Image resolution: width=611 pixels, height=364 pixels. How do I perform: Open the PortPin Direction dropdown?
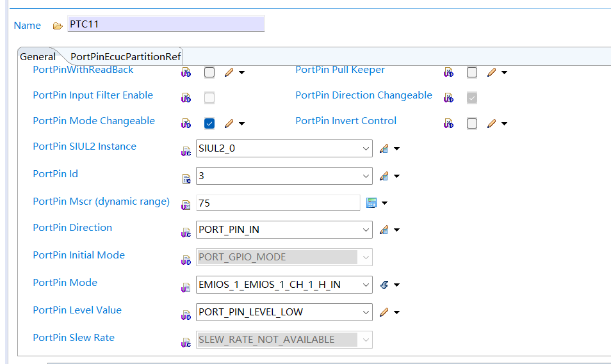[366, 230]
